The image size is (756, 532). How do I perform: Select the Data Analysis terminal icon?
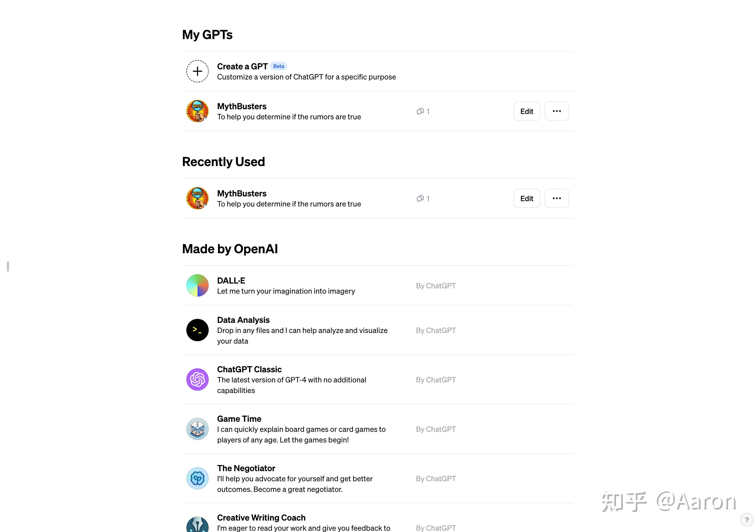point(197,330)
